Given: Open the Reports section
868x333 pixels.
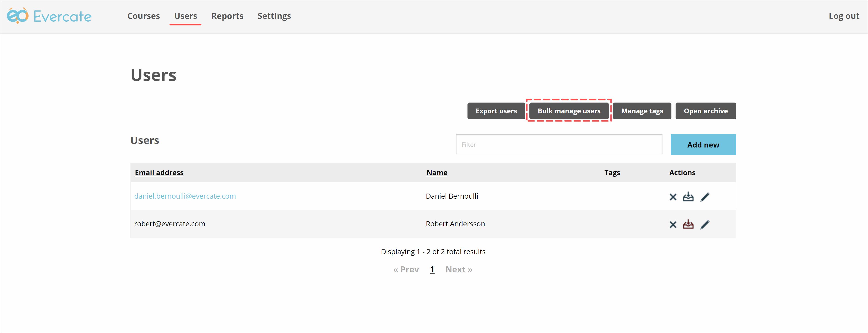Looking at the screenshot, I should click(x=227, y=16).
